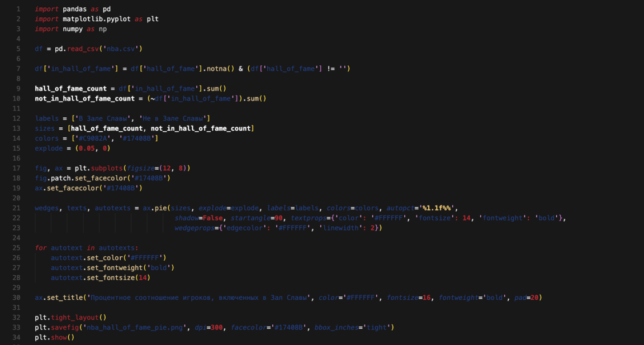
Task: Click the 'dpi' argument on line 33
Action: tap(201, 327)
